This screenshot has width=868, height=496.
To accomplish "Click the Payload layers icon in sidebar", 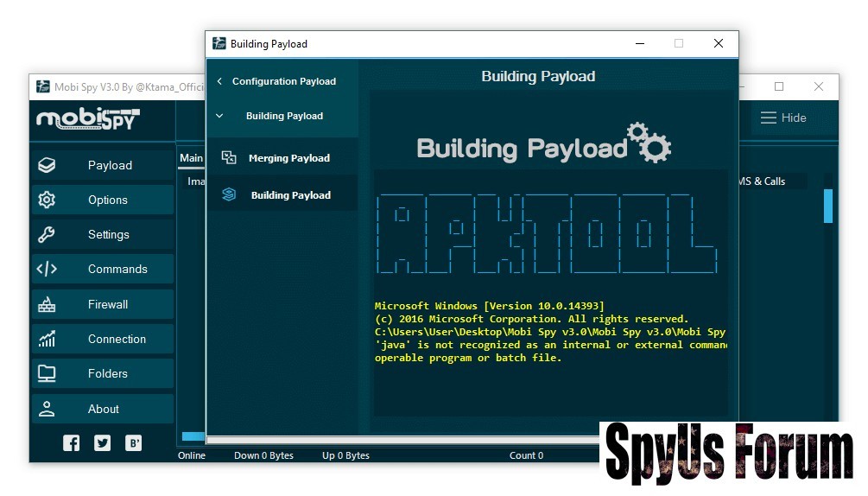I will tap(47, 165).
